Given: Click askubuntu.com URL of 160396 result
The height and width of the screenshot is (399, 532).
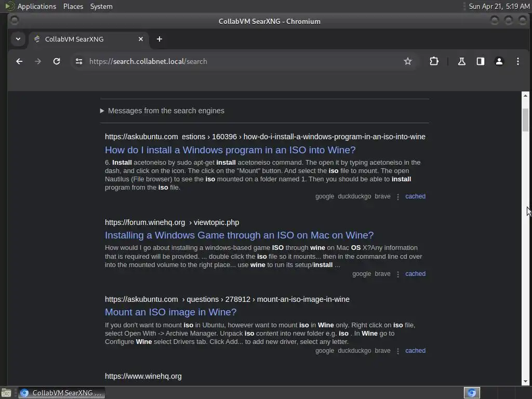Looking at the screenshot, I should (x=265, y=137).
